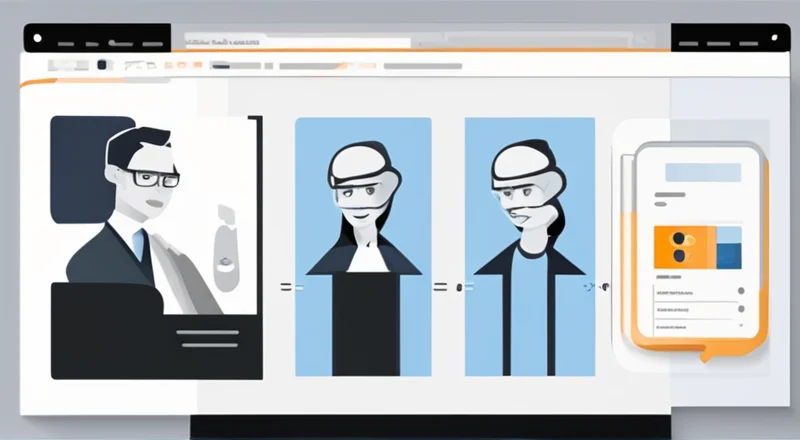The height and width of the screenshot is (440, 800).
Task: Pick the dark blue swatch beside the orange tile
Action: coord(729,247)
